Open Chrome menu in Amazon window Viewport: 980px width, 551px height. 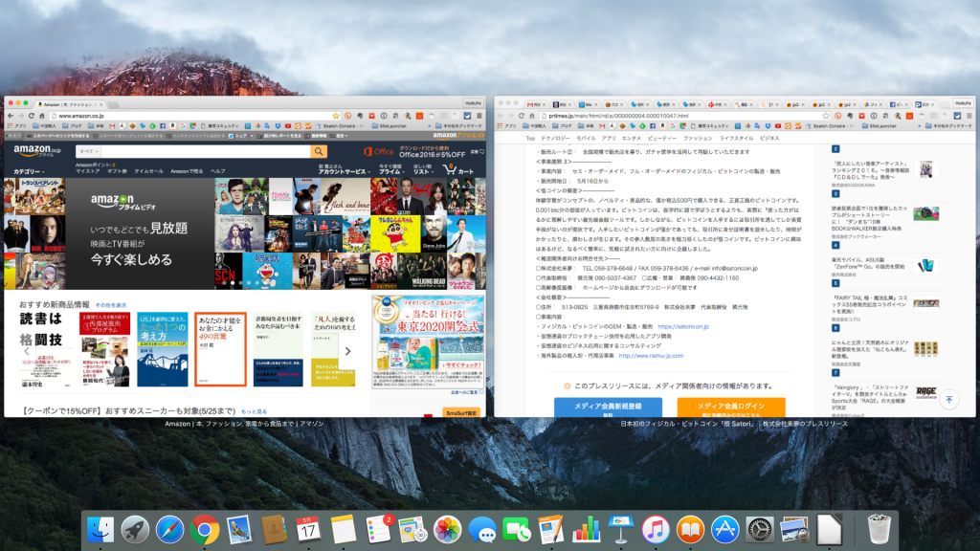click(479, 116)
